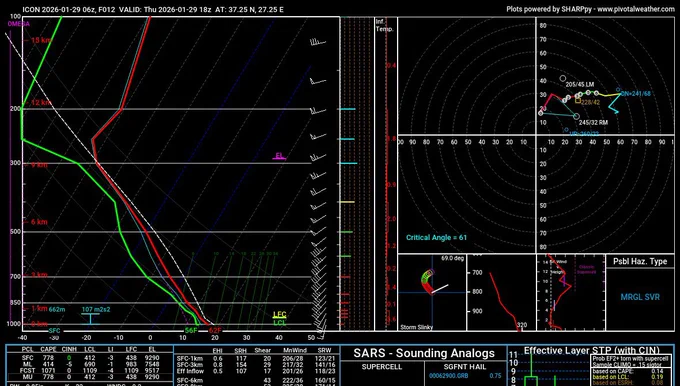Select the SFC parcel row label
This screenshot has width=680, height=386.
coord(28,358)
